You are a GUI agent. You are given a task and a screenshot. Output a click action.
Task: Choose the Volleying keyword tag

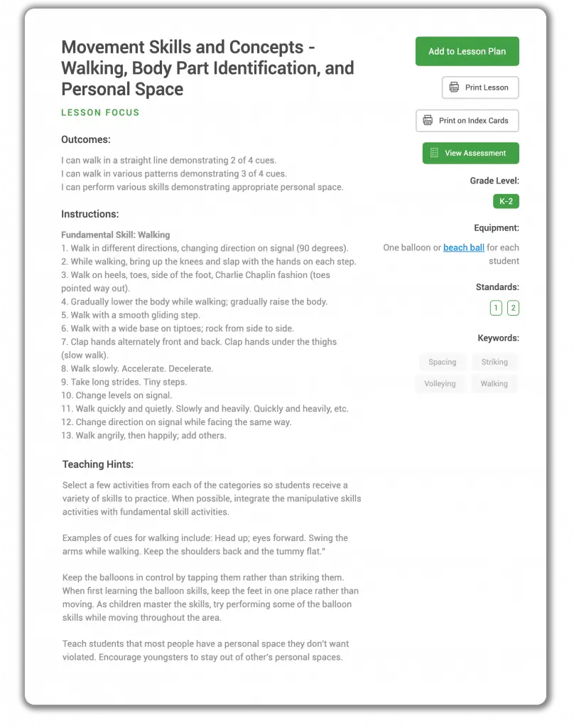pos(440,384)
